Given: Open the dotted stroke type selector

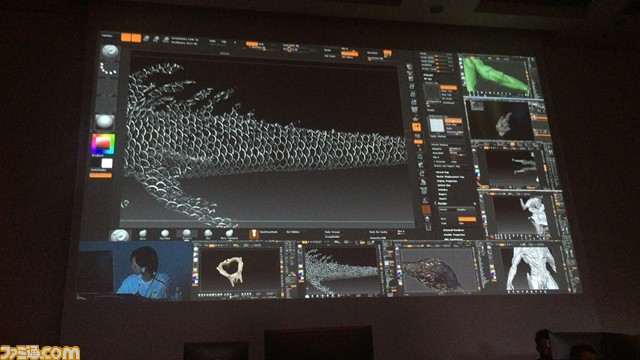Looking at the screenshot, I should (109, 69).
